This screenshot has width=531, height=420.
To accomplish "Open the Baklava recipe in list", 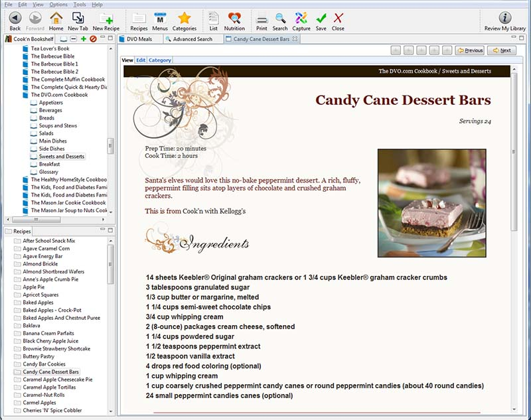I will coord(33,325).
